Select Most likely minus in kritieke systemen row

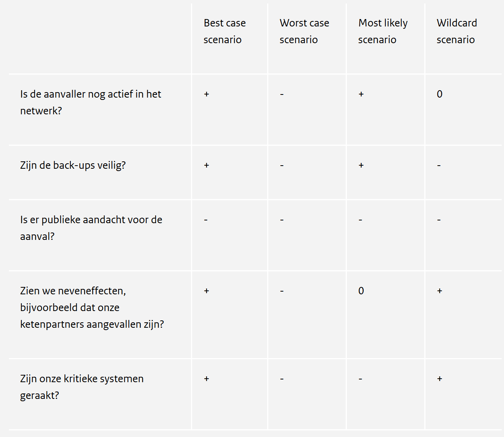[360, 379]
